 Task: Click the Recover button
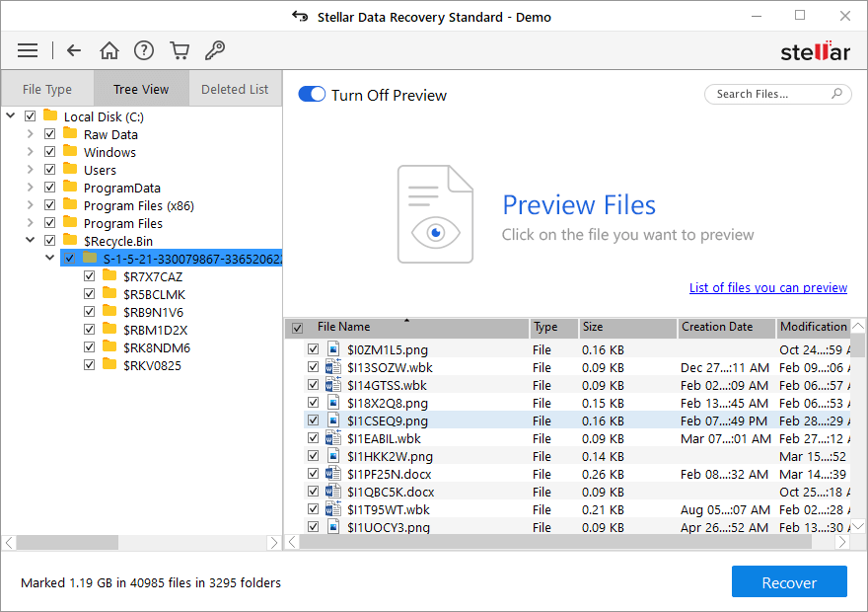coord(788,582)
